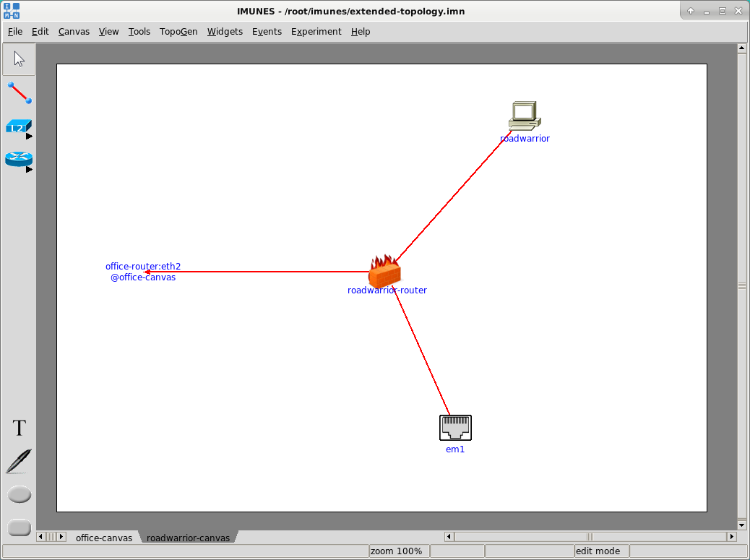
Task: Open the TopoGen menu
Action: [x=178, y=32]
